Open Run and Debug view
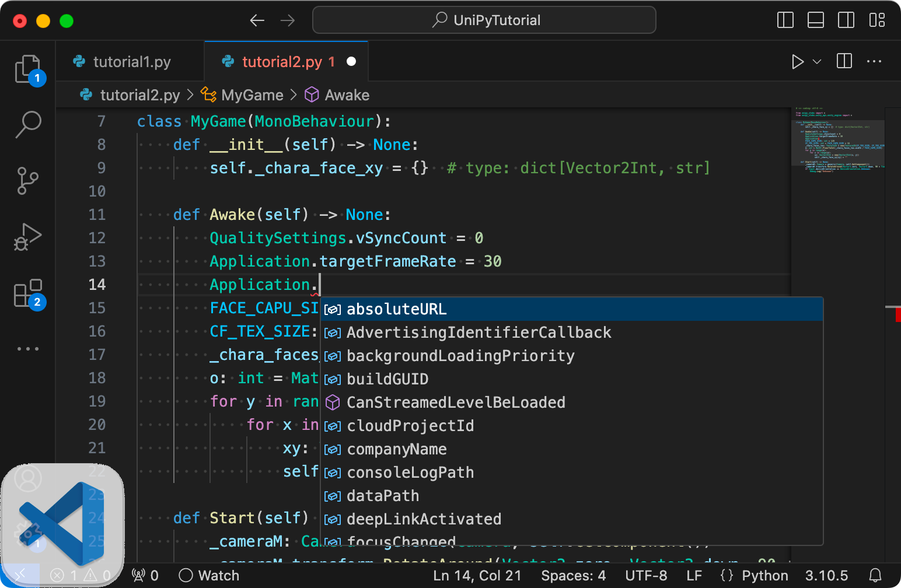The image size is (901, 588). point(27,237)
